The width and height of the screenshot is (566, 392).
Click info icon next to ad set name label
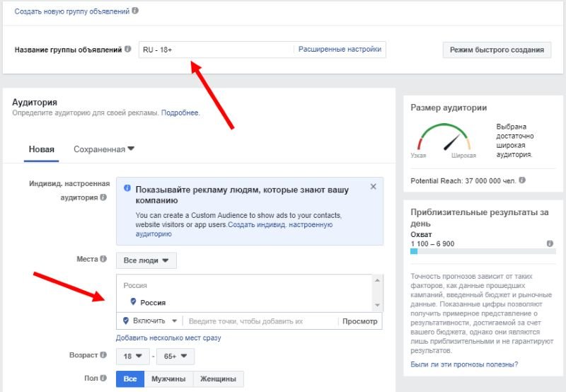(x=128, y=50)
